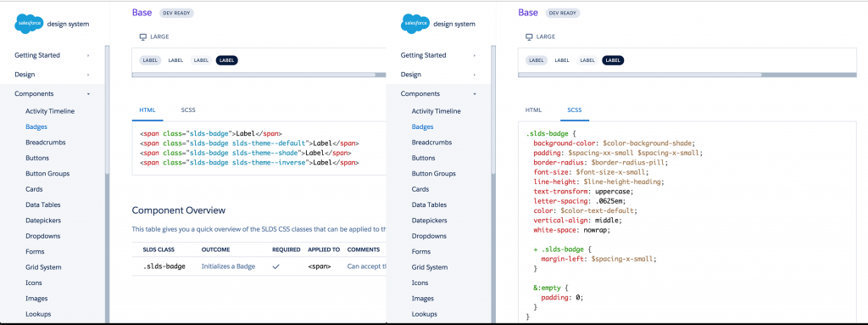This screenshot has width=868, height=325.
Task: Click the Required checkmark in the .slds-badge row
Action: 275,266
